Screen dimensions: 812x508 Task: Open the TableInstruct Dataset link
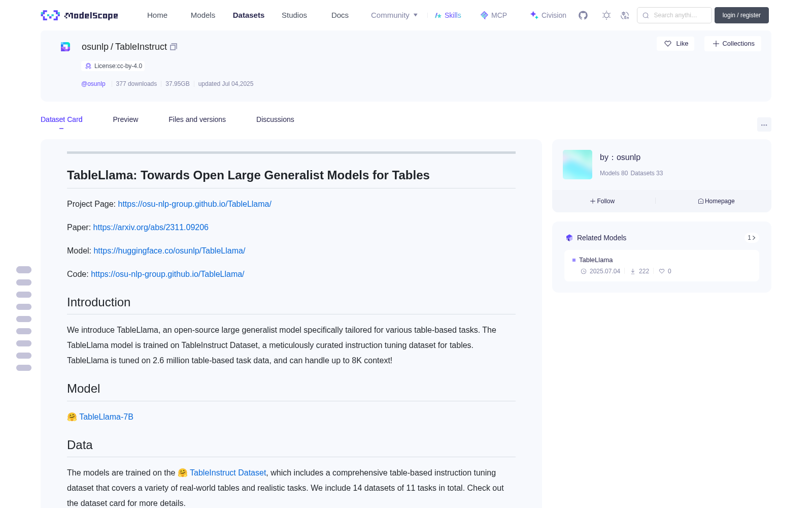[228, 472]
